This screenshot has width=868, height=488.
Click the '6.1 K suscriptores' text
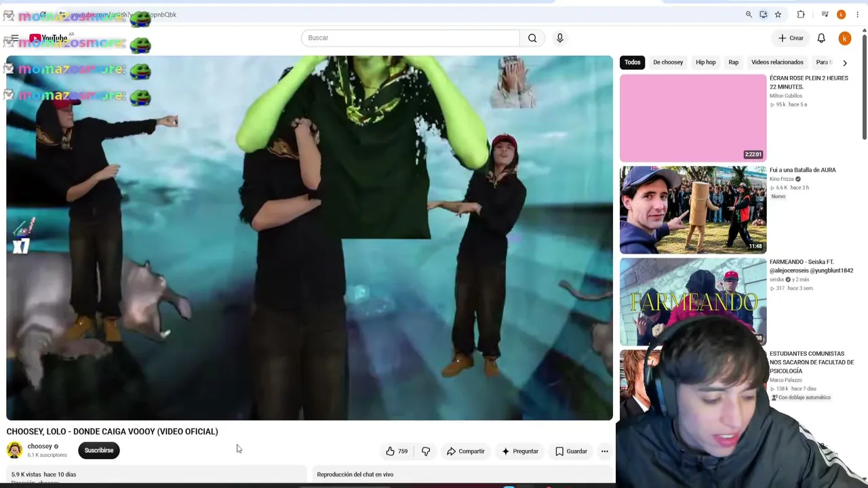click(47, 455)
